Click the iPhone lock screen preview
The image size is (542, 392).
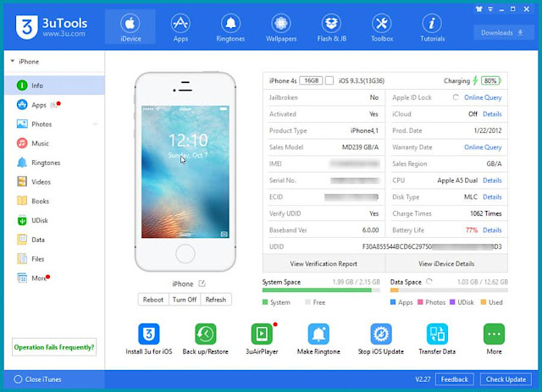click(x=185, y=172)
